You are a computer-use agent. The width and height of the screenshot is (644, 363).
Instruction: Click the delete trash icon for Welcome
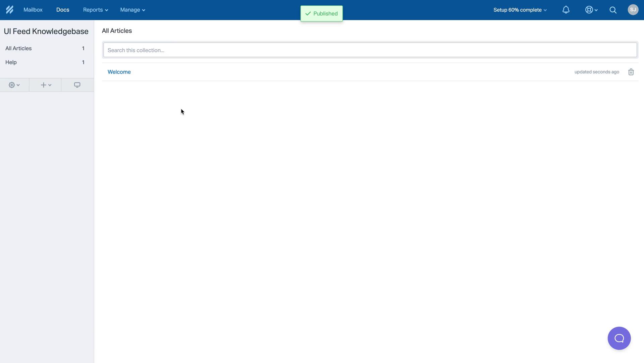click(631, 72)
